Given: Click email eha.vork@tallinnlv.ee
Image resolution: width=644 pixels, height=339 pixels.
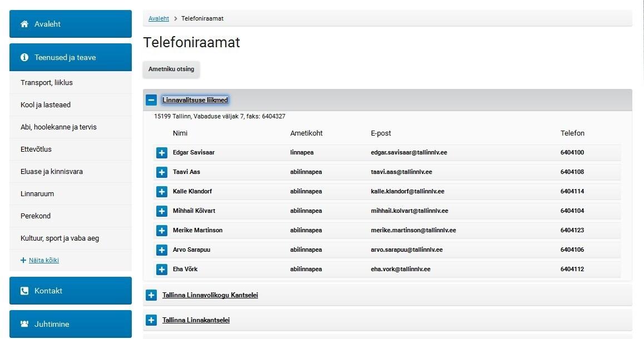Looking at the screenshot, I should tap(400, 269).
